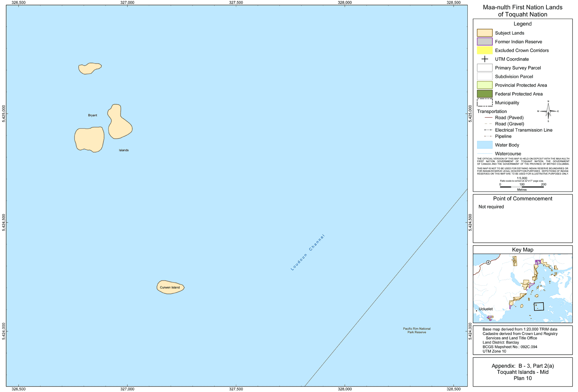Image resolution: width=578 pixels, height=392 pixels.
Task: Click the northernmost small Bryant island
Action: click(x=90, y=68)
